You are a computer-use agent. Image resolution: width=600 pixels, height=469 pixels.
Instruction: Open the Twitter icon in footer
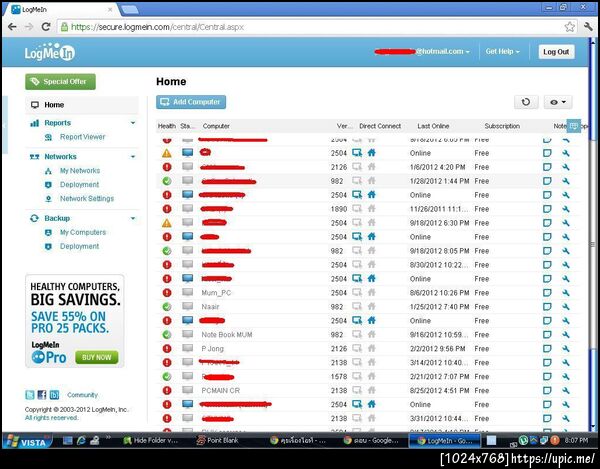29,395
